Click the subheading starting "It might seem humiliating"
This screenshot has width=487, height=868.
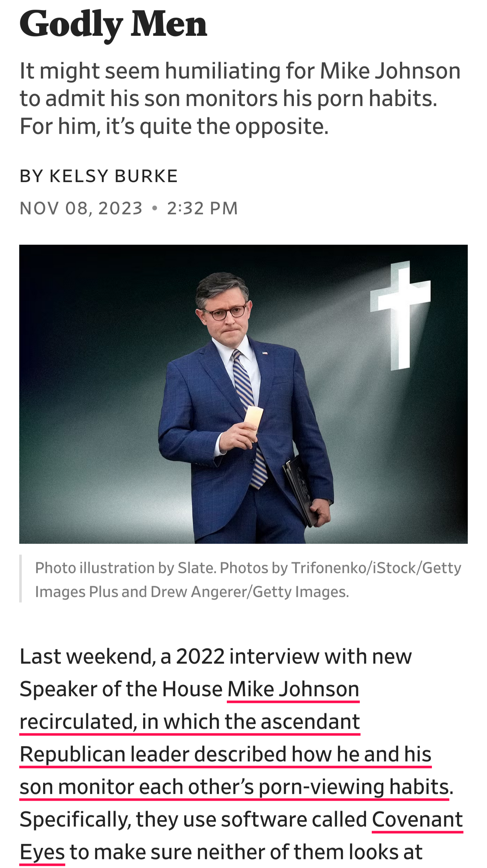pyautogui.click(x=240, y=98)
